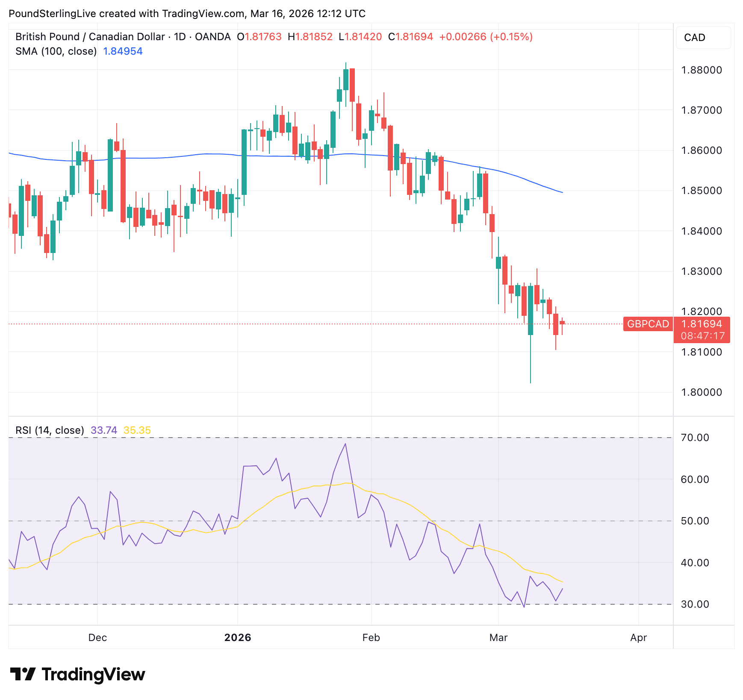Click the 1.80000 price axis label
This screenshot has height=700, width=743.
701,392
